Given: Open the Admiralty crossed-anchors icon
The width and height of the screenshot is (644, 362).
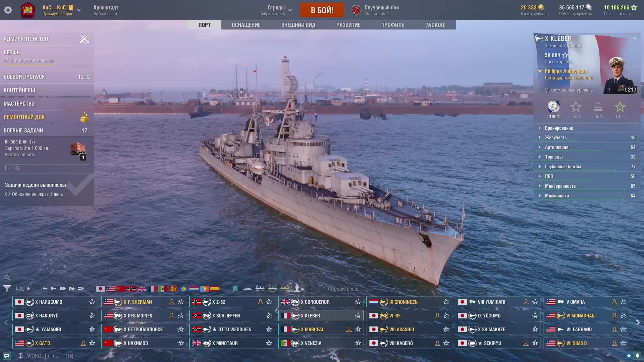Looking at the screenshot, I should pyautogui.click(x=85, y=39).
